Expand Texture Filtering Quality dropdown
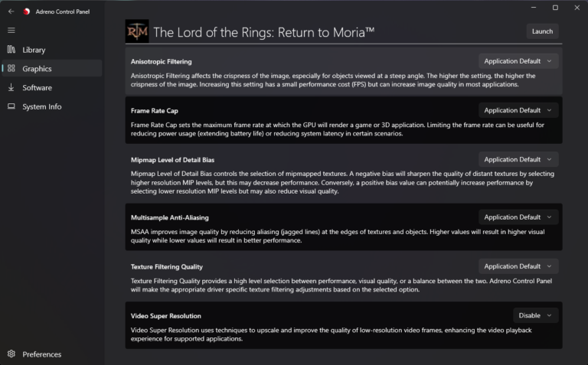This screenshot has width=588, height=365. 518,266
